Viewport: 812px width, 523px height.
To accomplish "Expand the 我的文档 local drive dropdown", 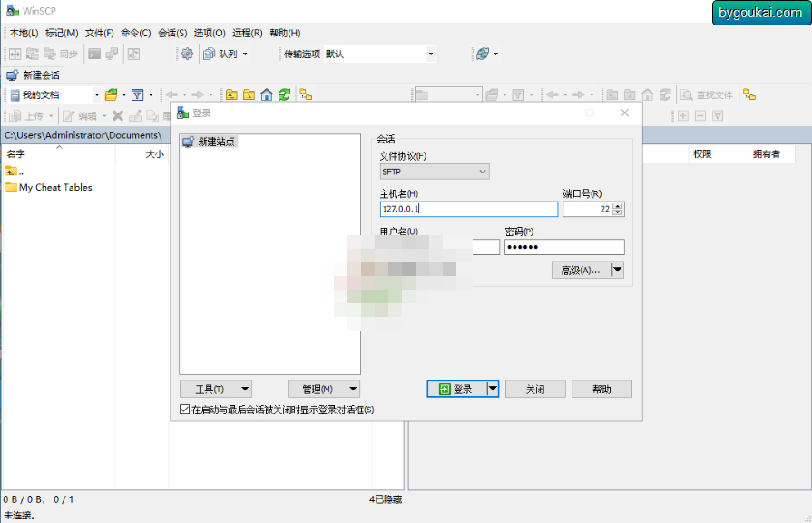I will point(96,94).
